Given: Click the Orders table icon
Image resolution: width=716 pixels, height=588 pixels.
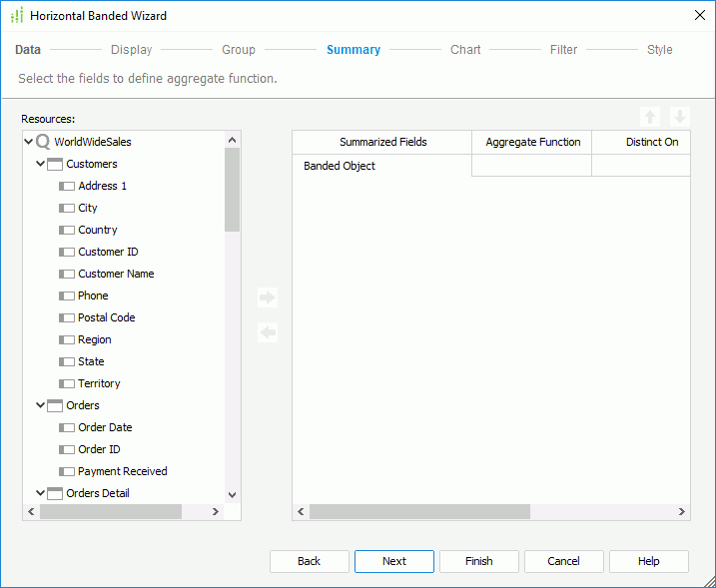Looking at the screenshot, I should point(55,405).
